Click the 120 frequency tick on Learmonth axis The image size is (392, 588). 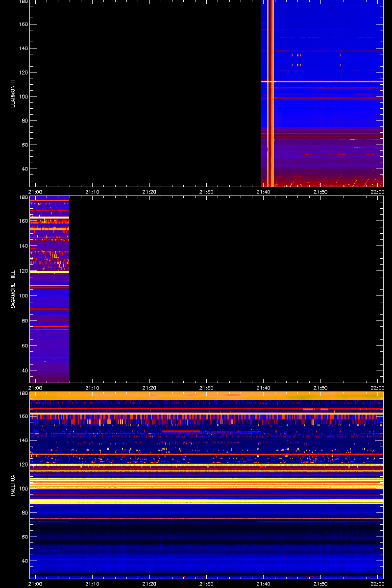coord(24,73)
